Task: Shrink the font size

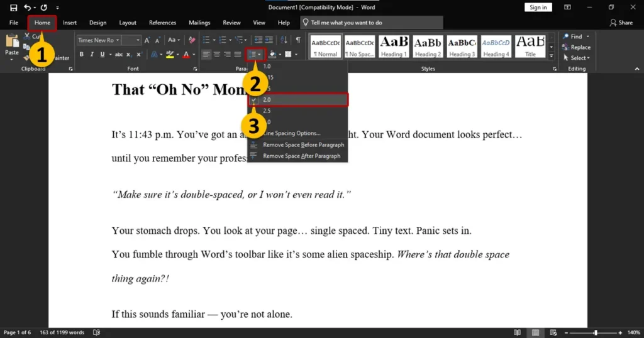Action: pos(157,40)
